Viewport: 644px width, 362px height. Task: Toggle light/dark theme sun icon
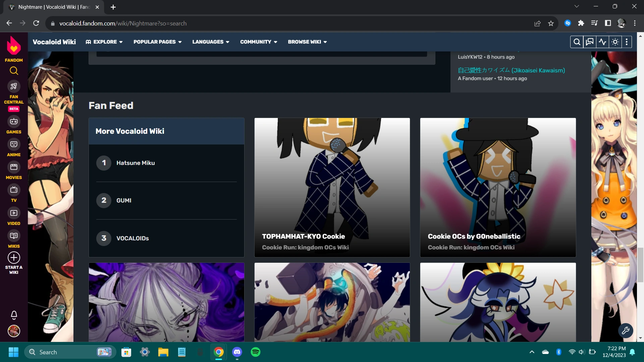tap(615, 42)
